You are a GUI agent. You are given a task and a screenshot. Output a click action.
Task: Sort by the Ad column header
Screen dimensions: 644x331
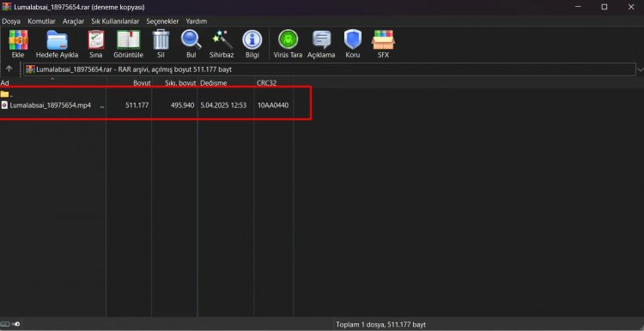(x=53, y=83)
